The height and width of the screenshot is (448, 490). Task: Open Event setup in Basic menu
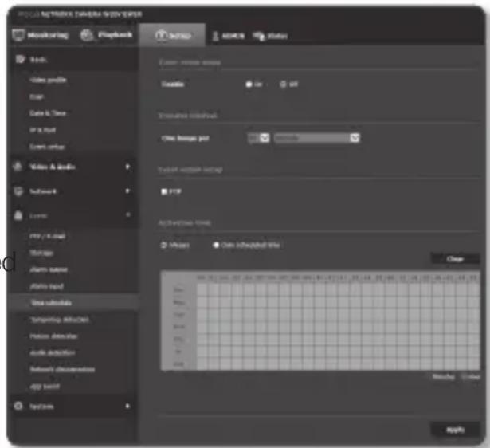(x=47, y=147)
